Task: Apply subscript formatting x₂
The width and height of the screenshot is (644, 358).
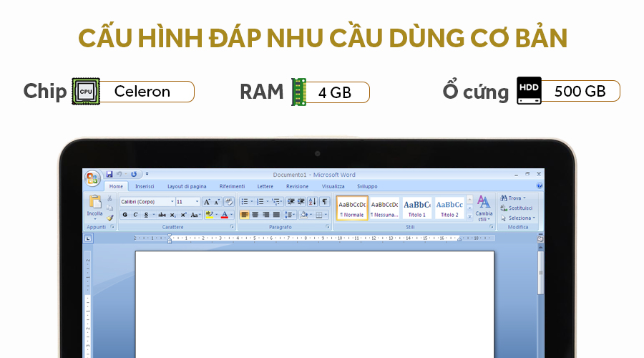Action: (x=173, y=215)
